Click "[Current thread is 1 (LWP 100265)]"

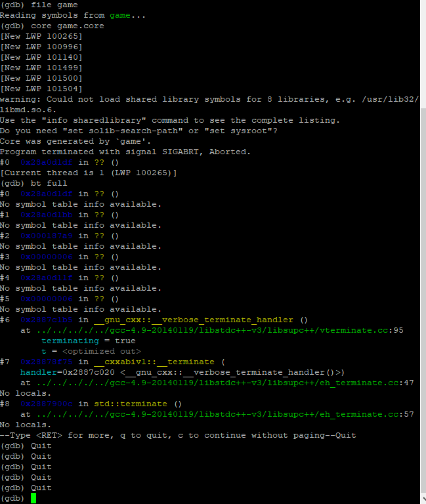89,173
